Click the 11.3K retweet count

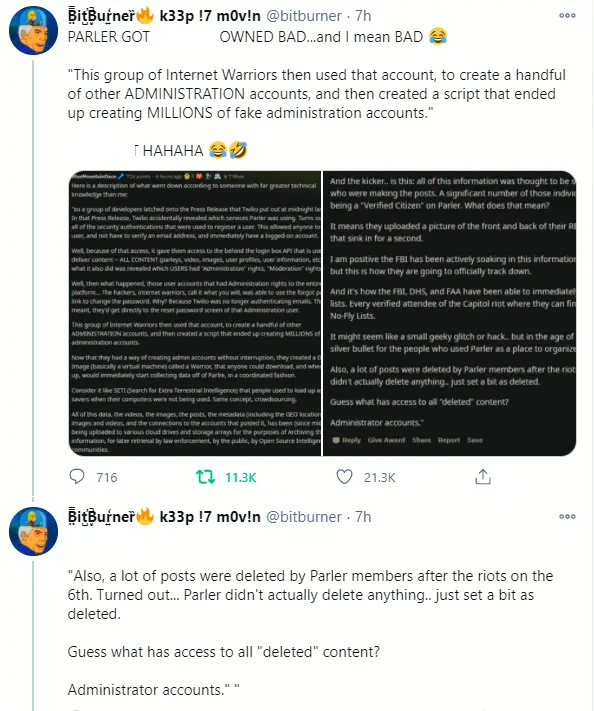(x=241, y=477)
